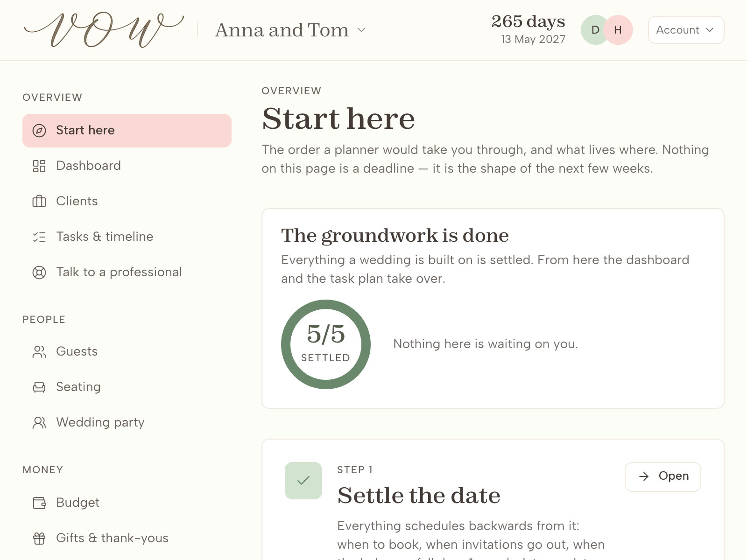The image size is (747, 560).
Task: Click the Vow logo
Action: (104, 30)
